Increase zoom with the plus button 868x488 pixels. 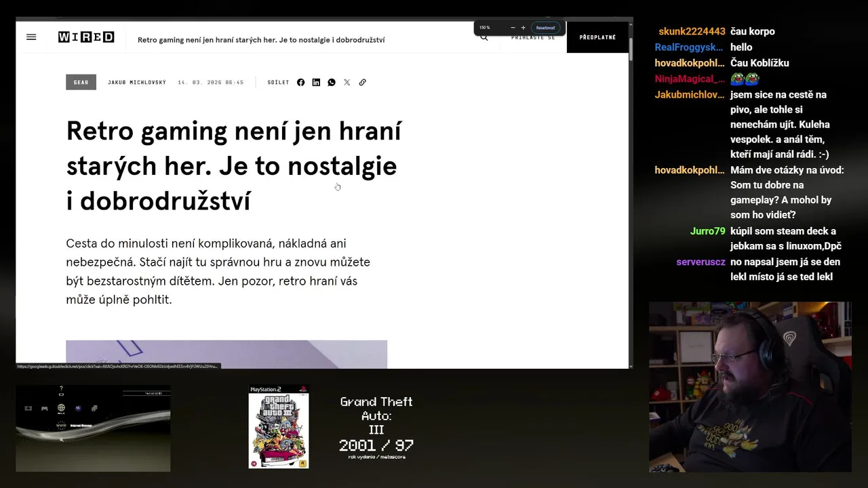pyautogui.click(x=523, y=28)
